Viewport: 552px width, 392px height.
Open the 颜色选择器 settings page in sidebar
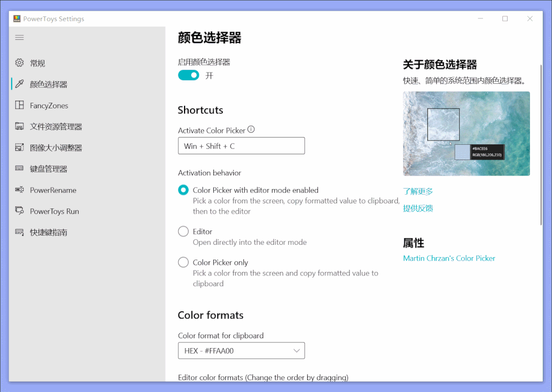[49, 84]
